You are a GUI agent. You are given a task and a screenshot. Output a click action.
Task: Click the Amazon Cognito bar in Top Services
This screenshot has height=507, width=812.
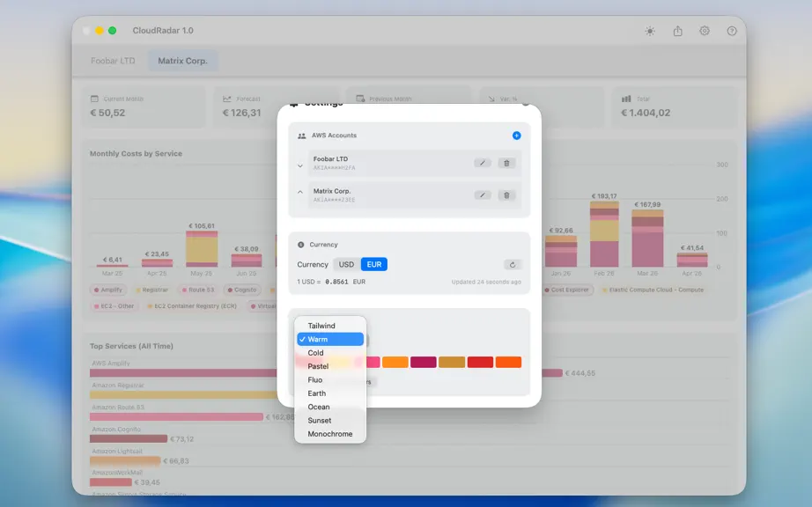coord(129,438)
